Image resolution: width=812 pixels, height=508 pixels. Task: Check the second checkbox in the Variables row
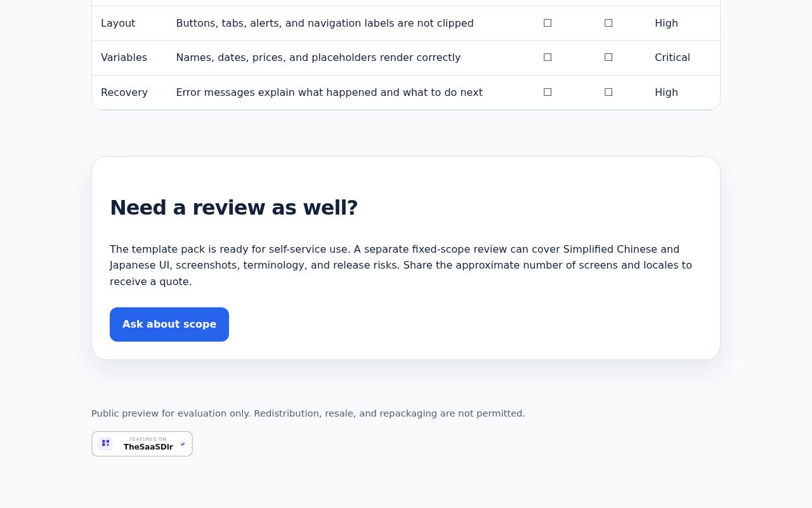point(608,57)
